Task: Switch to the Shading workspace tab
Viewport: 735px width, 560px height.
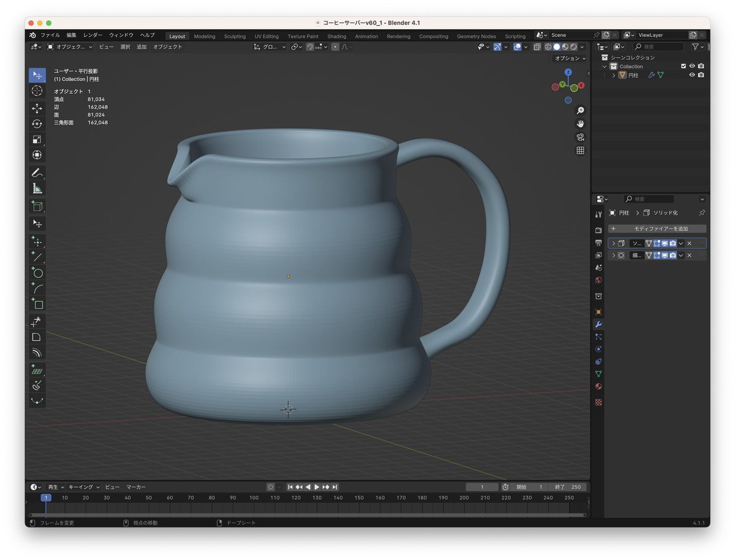Action: [x=337, y=36]
